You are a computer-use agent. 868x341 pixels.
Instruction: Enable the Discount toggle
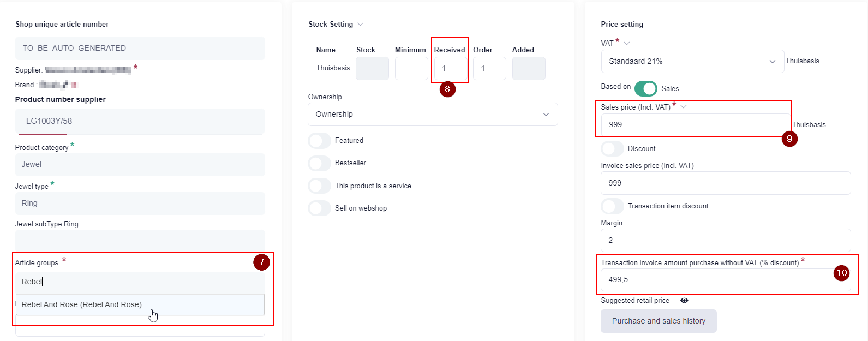pos(613,149)
